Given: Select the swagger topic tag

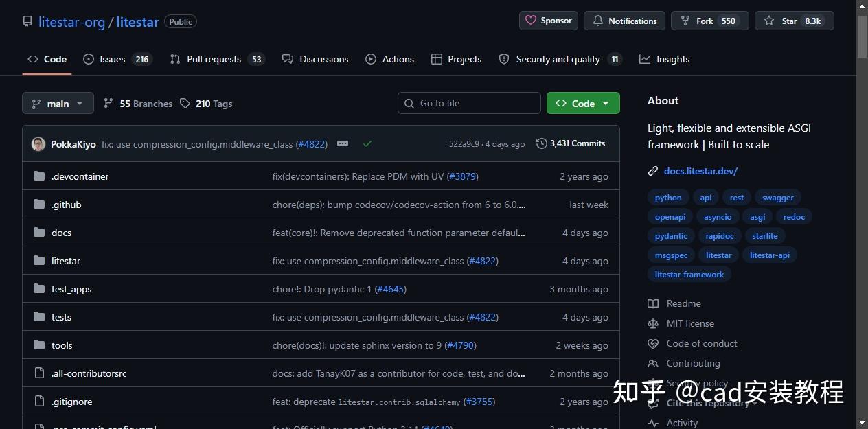Looking at the screenshot, I should click(778, 198).
